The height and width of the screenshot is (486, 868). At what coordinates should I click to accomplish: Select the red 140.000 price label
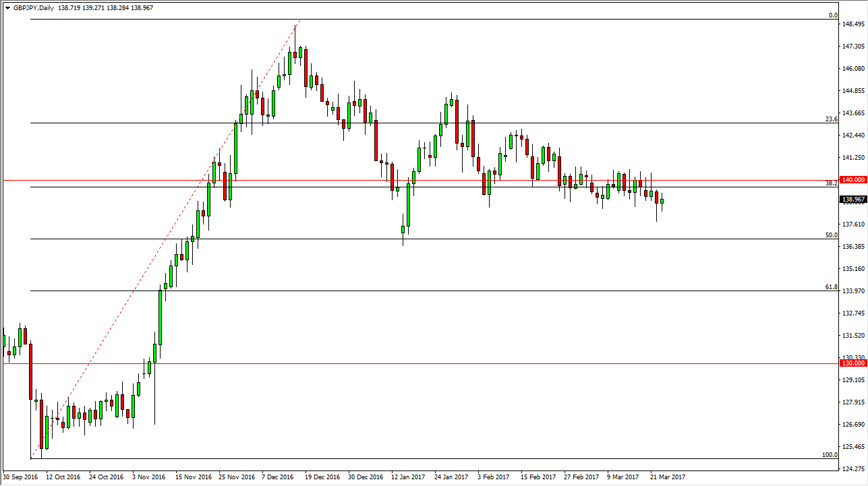852,180
